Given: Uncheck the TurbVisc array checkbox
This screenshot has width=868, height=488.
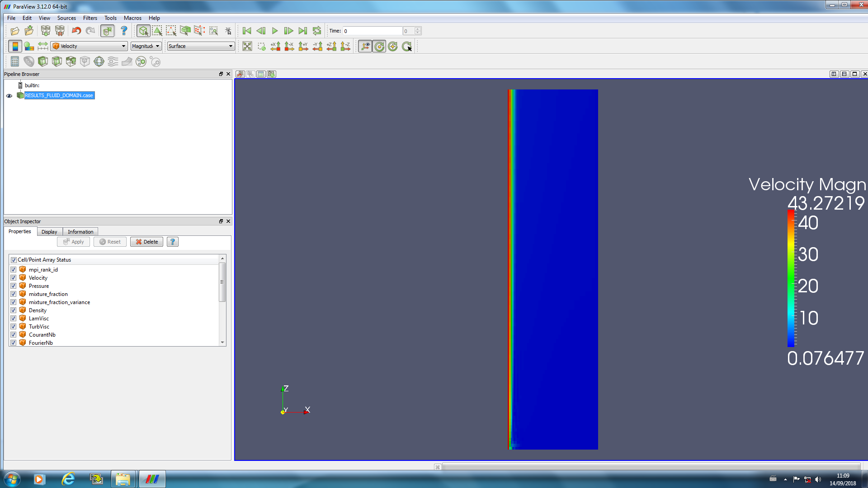Looking at the screenshot, I should [14, 327].
